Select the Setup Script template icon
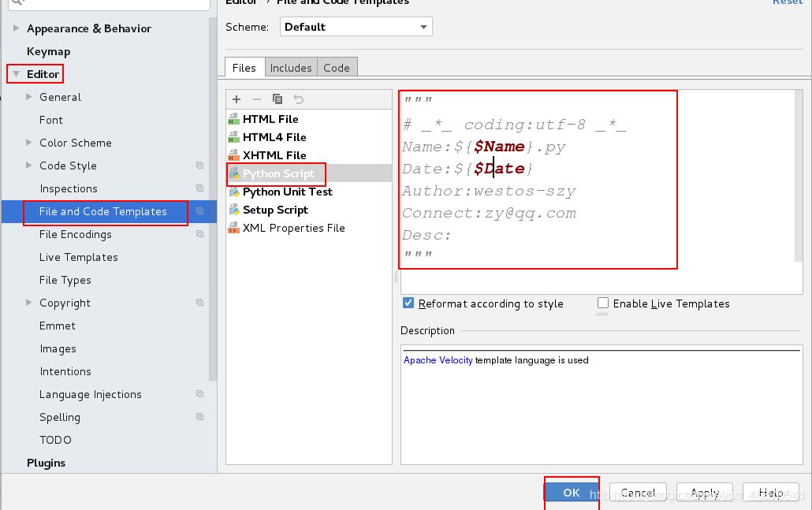 (x=234, y=210)
